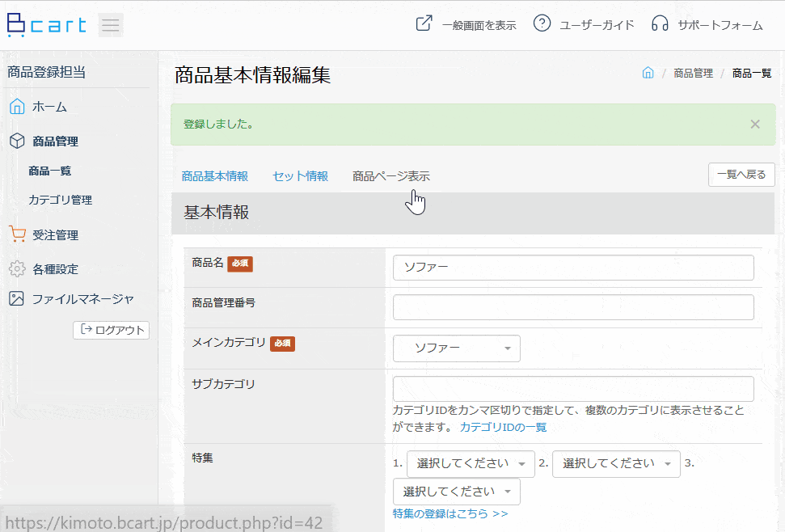Toggle the hamburger sidebar menu
This screenshot has width=785, height=532.
point(111,25)
